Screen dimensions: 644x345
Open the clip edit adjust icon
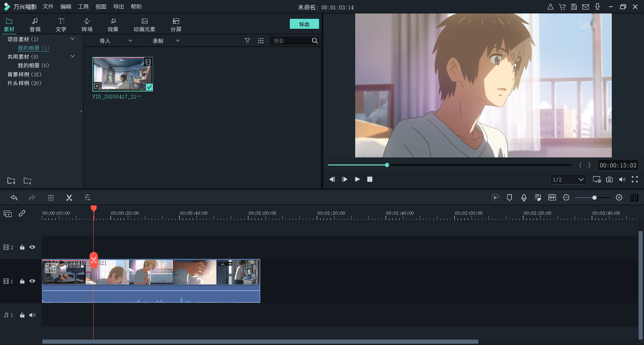tap(88, 198)
